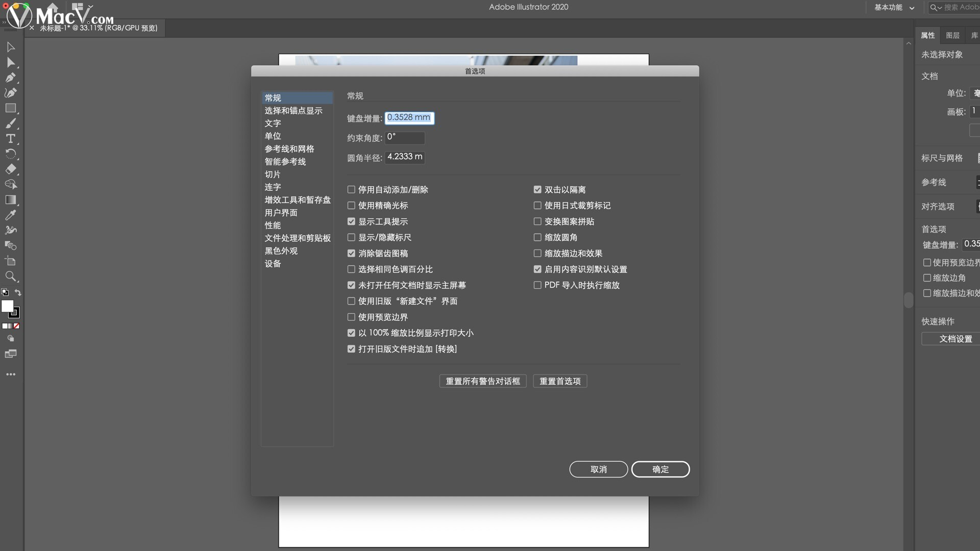Switch to 属性 panel tab
This screenshot has width=980, height=551.
(x=928, y=35)
